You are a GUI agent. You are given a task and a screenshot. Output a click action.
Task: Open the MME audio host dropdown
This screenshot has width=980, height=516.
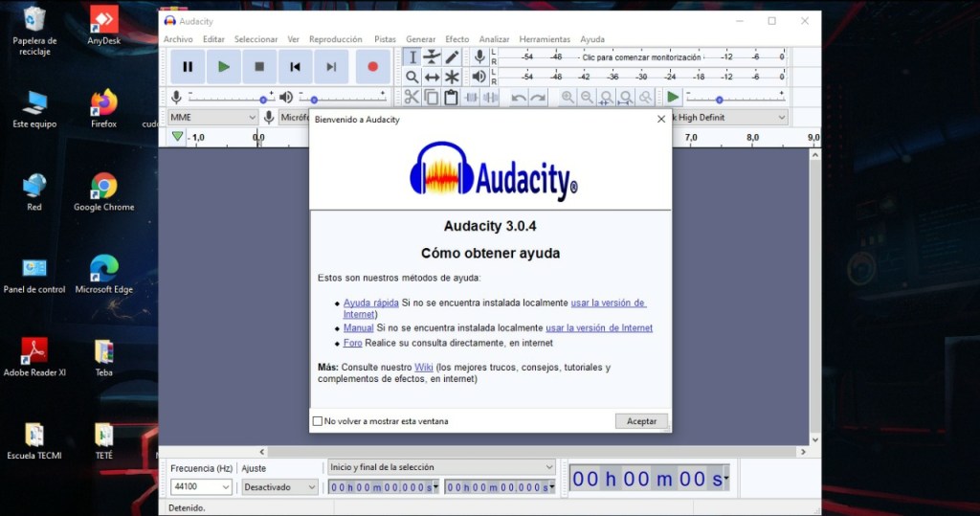click(x=212, y=117)
